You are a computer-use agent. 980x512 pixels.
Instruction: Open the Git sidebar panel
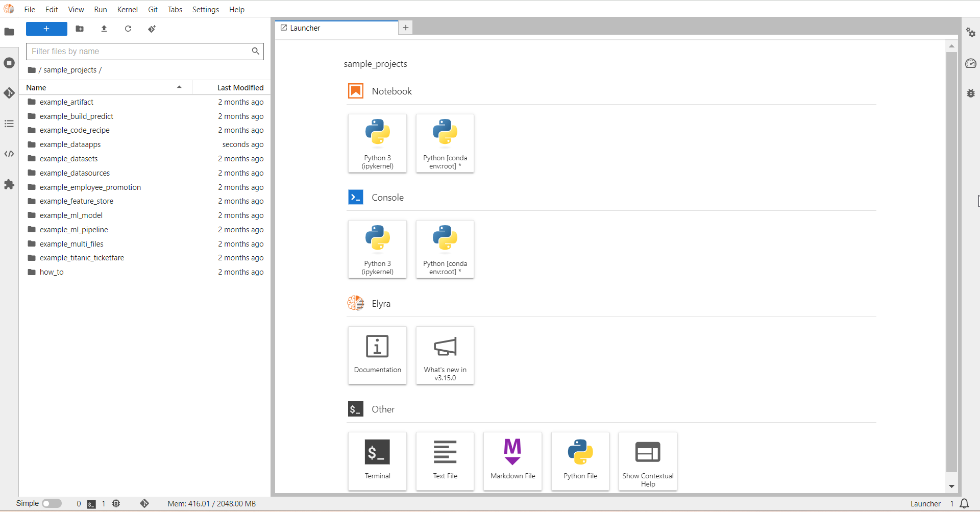click(x=9, y=93)
